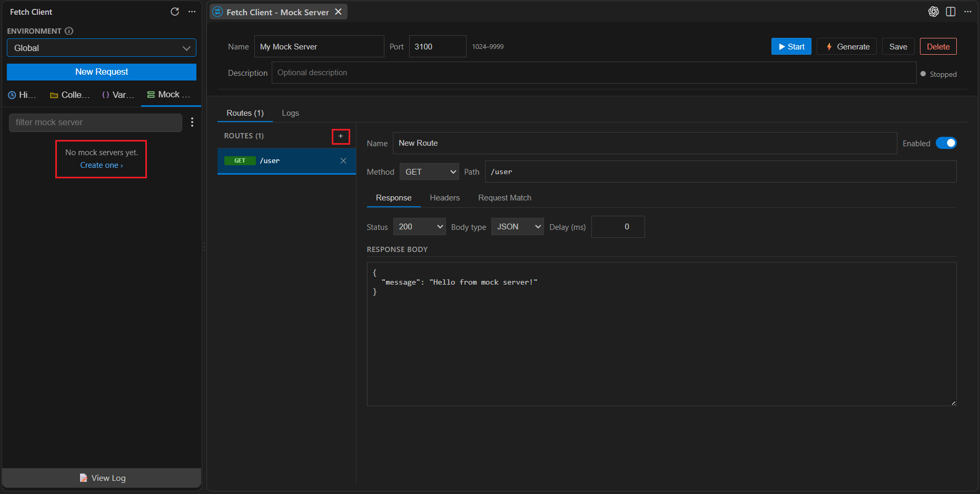
Task: Open the Status 200 dropdown
Action: coord(419,227)
